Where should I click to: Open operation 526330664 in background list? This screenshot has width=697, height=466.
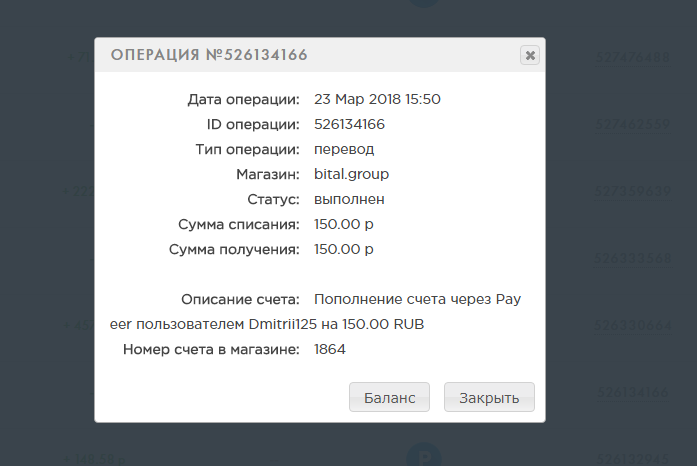point(633,325)
